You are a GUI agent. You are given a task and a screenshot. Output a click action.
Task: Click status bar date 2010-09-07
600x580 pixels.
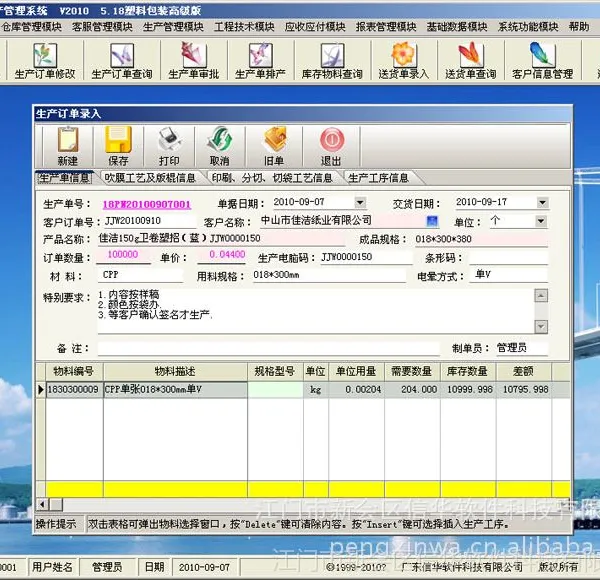205,567
